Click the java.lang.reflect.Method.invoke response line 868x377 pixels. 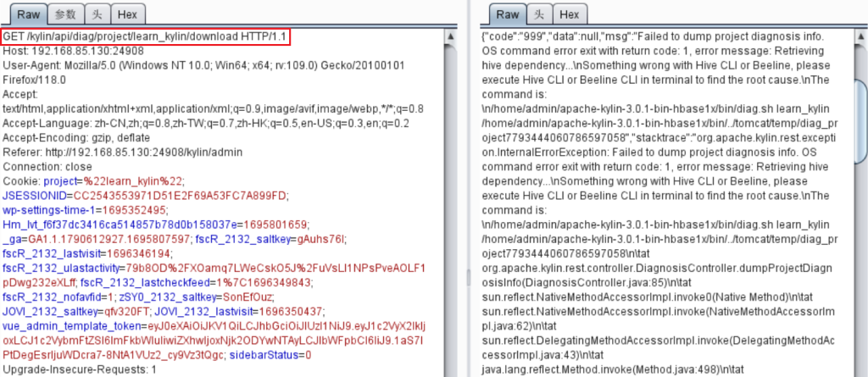(613, 369)
